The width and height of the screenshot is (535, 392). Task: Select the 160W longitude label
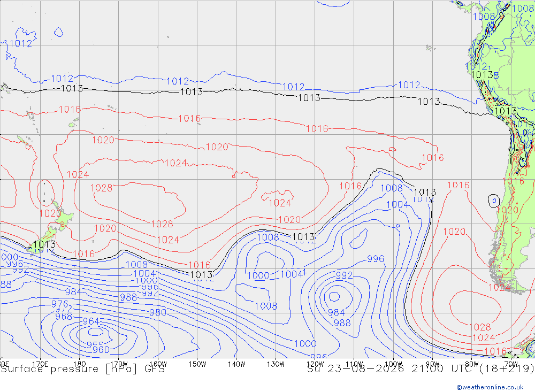click(x=158, y=364)
